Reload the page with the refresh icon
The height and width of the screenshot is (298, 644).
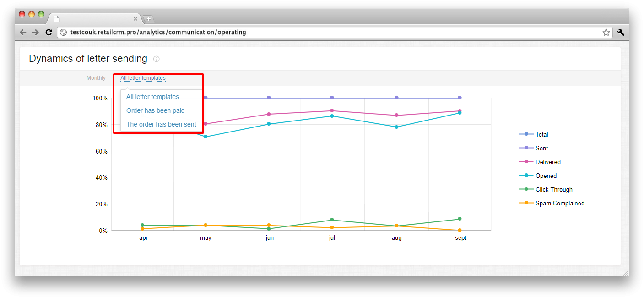(x=49, y=32)
